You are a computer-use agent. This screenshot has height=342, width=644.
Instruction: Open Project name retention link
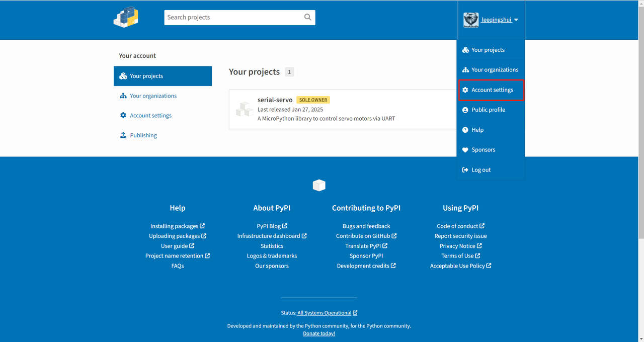click(x=178, y=255)
